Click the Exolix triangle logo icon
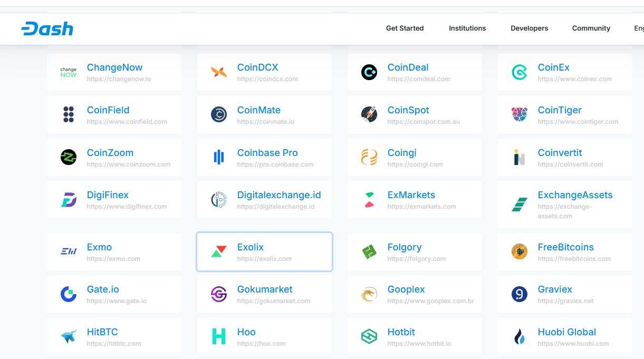The image size is (644, 359). 219,251
